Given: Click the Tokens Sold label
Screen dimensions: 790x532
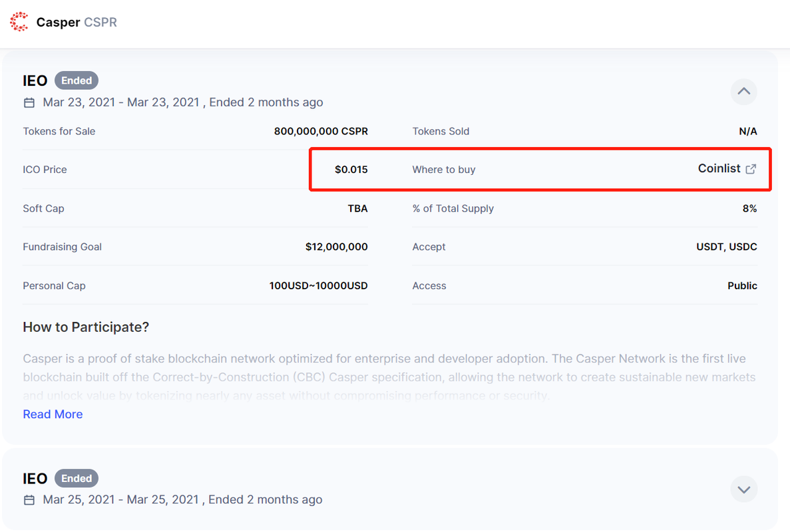Looking at the screenshot, I should pyautogui.click(x=441, y=132).
